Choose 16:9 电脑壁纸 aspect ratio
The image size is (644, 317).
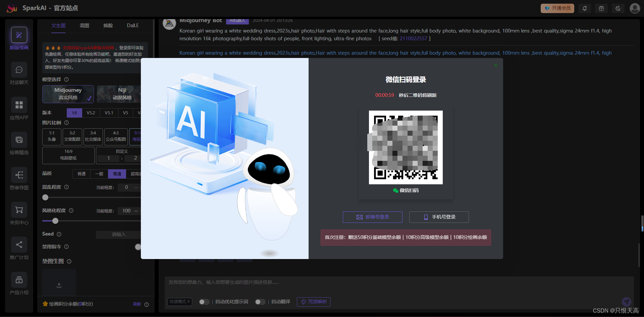tap(68, 155)
